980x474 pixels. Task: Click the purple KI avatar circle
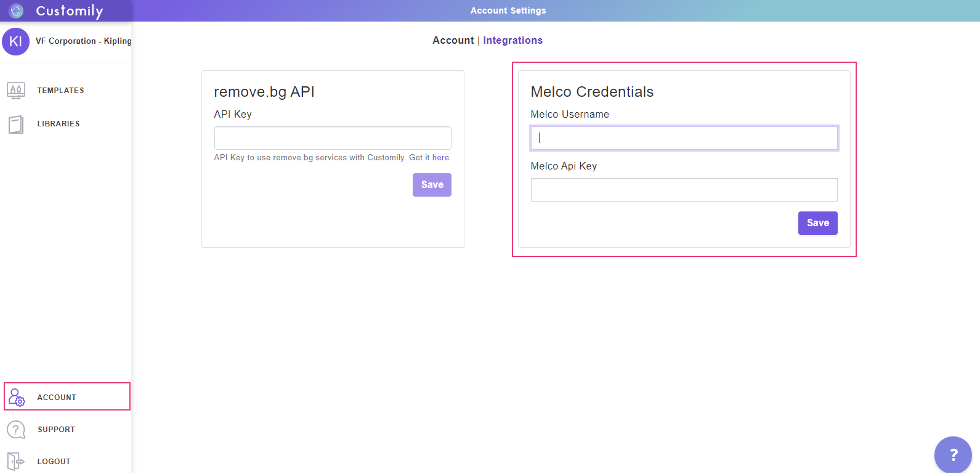coord(15,41)
